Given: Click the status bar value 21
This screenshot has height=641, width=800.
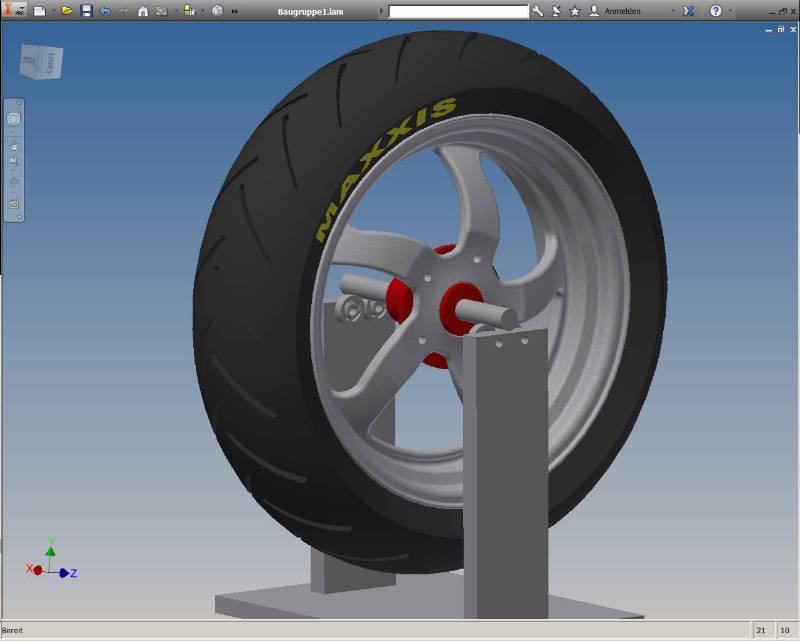Looking at the screenshot, I should point(761,630).
